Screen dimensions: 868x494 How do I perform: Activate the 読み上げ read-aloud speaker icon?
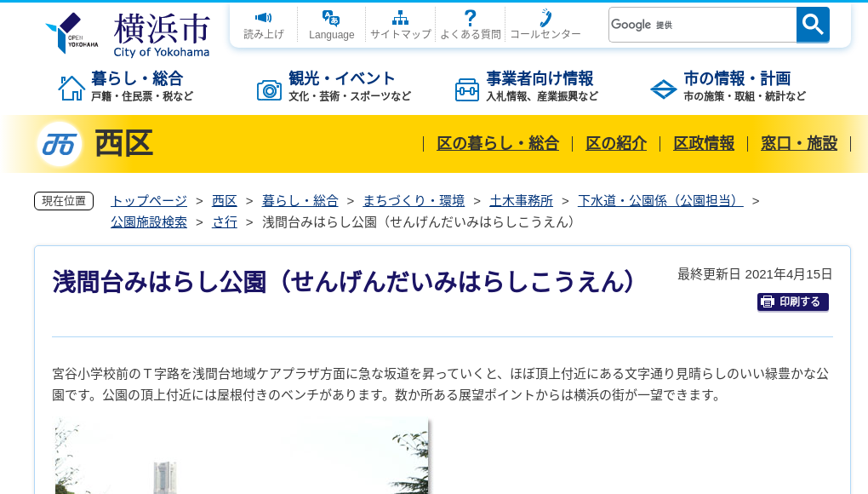(x=263, y=19)
